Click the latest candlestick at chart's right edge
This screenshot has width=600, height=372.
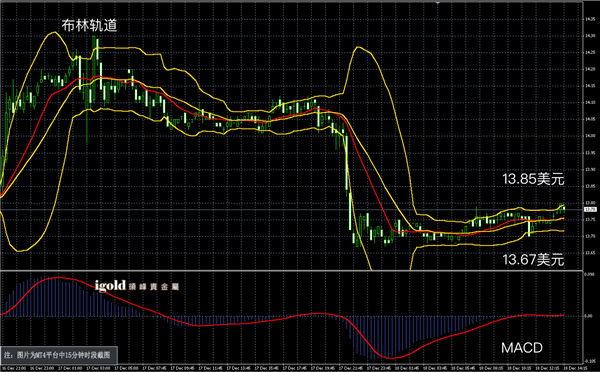[x=564, y=208]
